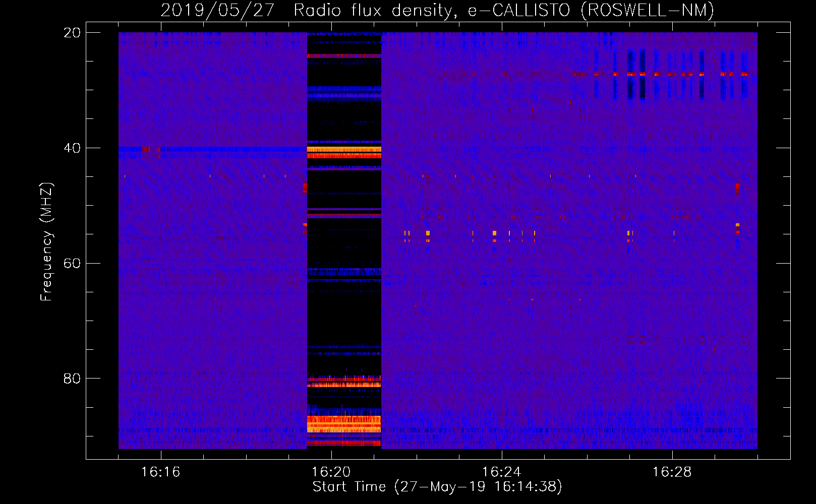Click the blue horizontal line at 40 MHz left section
Screen dimensions: 816x504
[213, 150]
